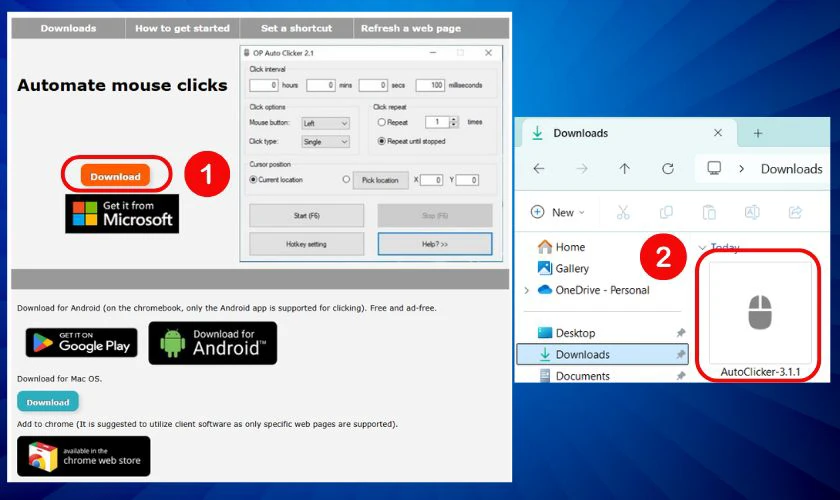Click the Share icon

point(795,212)
